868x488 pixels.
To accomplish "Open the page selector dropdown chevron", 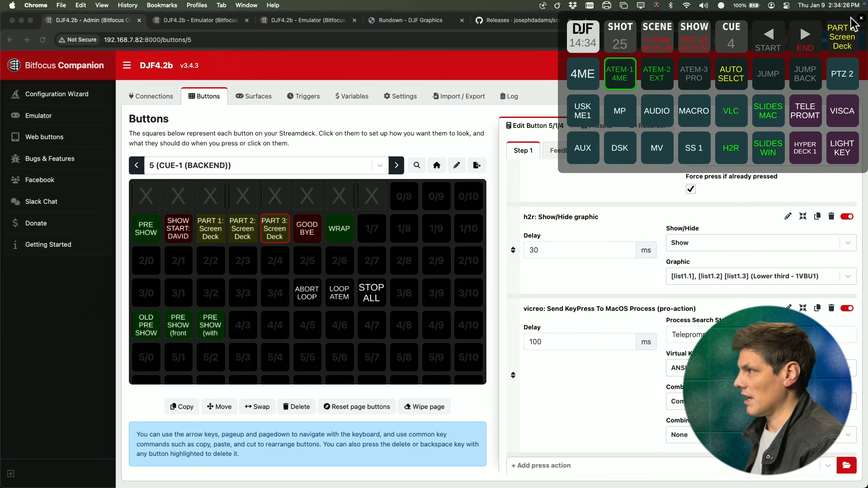I will [x=380, y=165].
